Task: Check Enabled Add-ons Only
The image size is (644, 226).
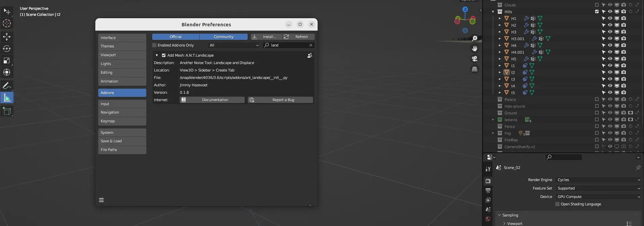Action: pyautogui.click(x=154, y=45)
